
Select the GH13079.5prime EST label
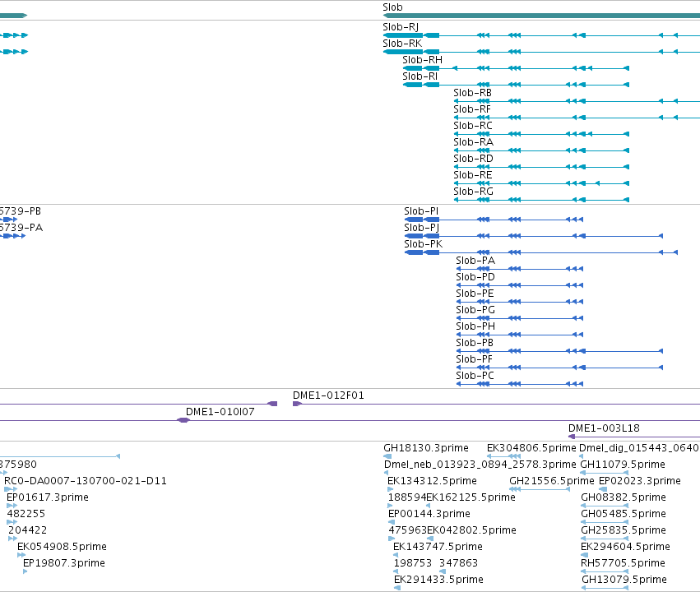pos(624,580)
